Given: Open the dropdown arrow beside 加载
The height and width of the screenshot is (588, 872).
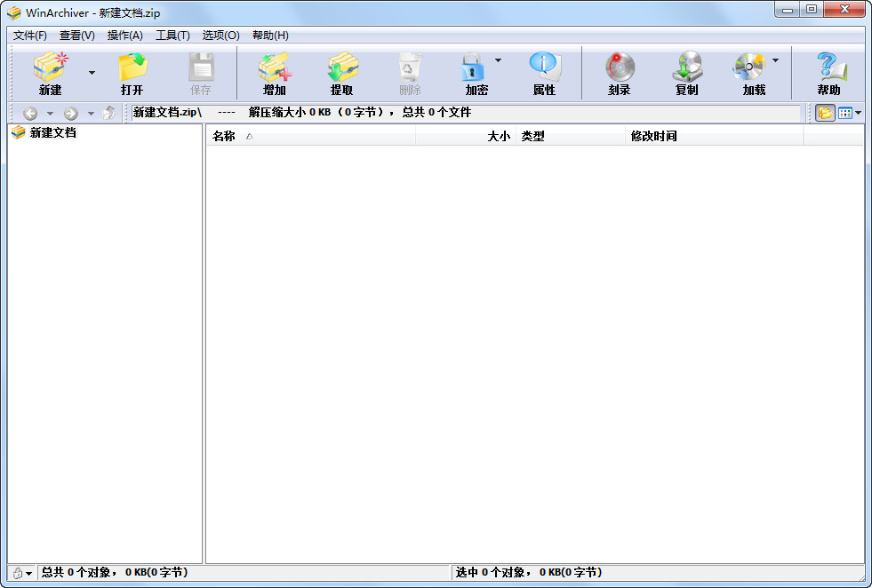Looking at the screenshot, I should pyautogui.click(x=775, y=60).
